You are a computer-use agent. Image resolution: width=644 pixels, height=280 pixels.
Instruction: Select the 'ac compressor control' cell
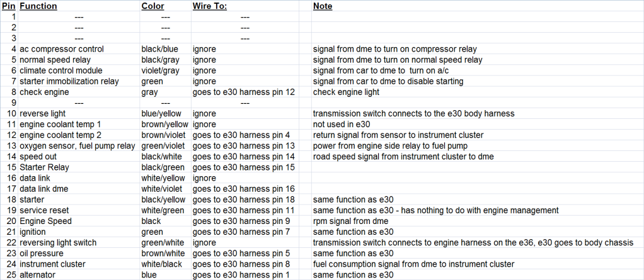(x=62, y=49)
